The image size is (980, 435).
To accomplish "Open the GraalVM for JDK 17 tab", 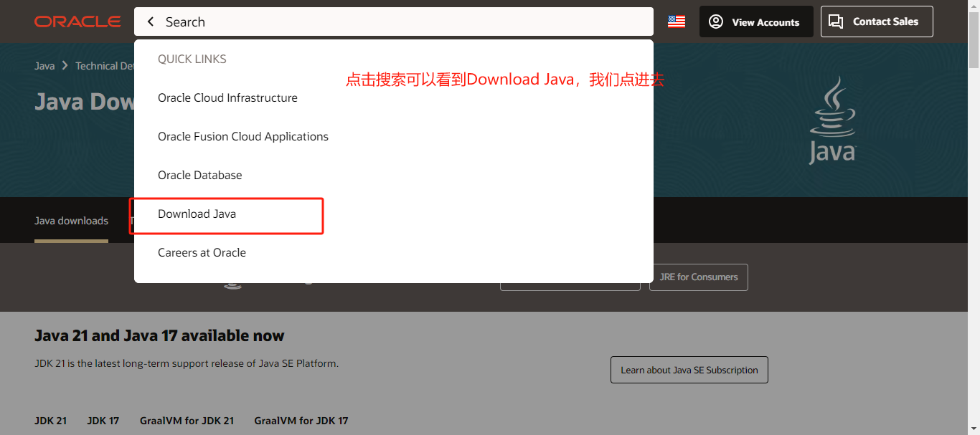I will click(301, 421).
